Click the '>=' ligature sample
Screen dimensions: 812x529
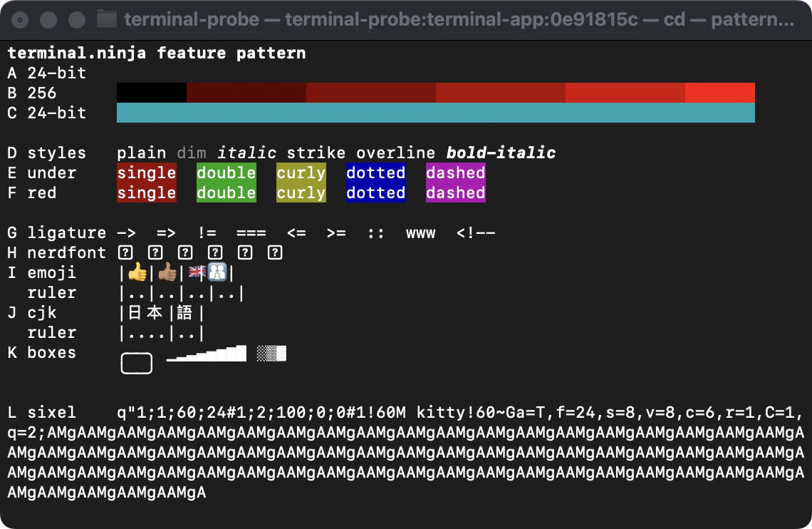(x=336, y=232)
